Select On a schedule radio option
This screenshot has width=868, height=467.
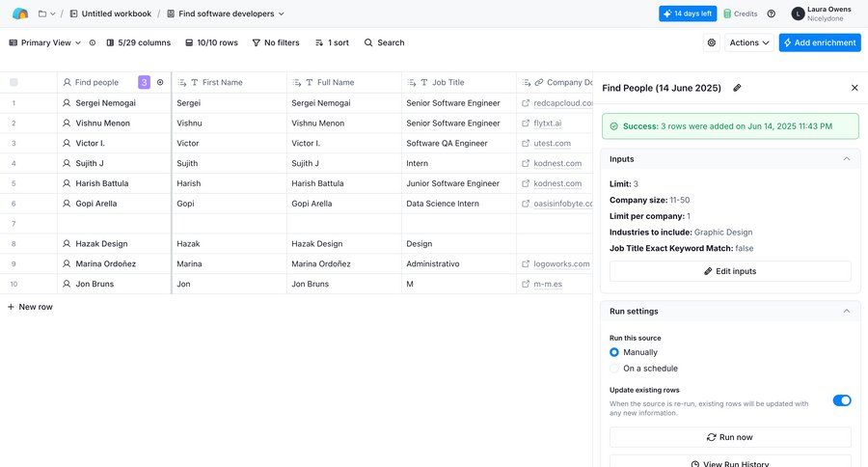[614, 369]
